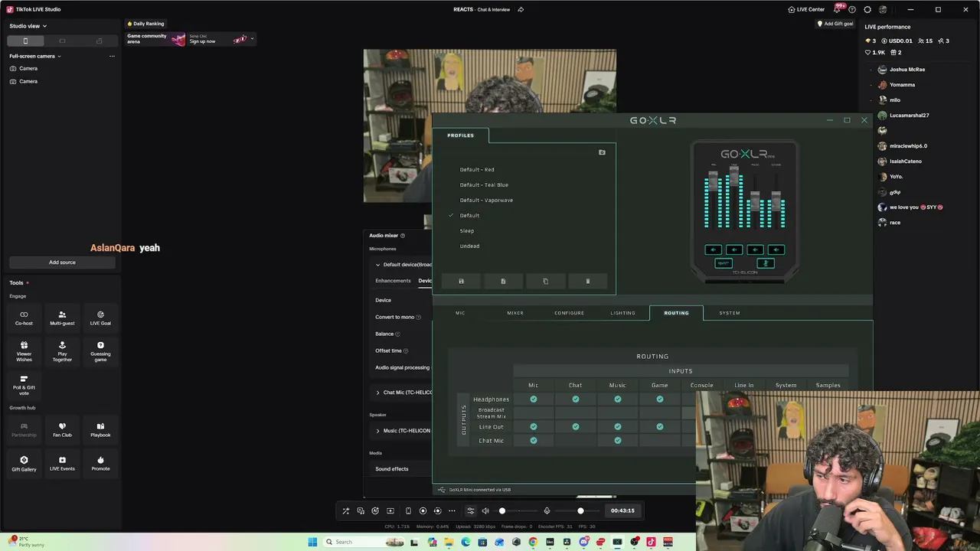Screen dimensions: 980x551
Task: Open LIVE Events tool
Action: point(62,464)
